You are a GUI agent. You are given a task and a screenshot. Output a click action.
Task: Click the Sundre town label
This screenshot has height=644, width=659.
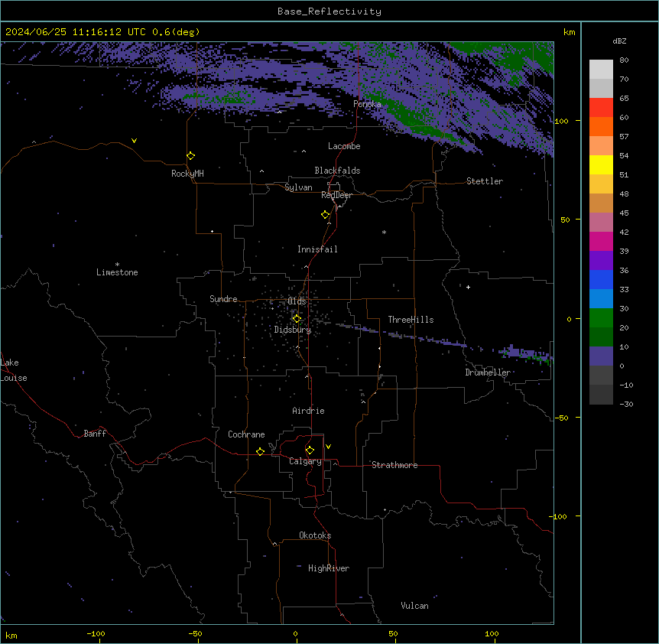click(x=223, y=299)
